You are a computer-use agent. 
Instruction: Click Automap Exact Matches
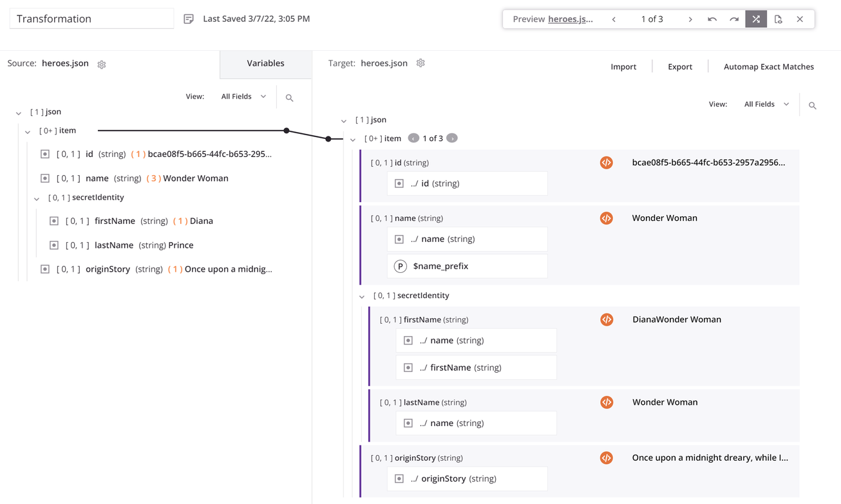769,67
